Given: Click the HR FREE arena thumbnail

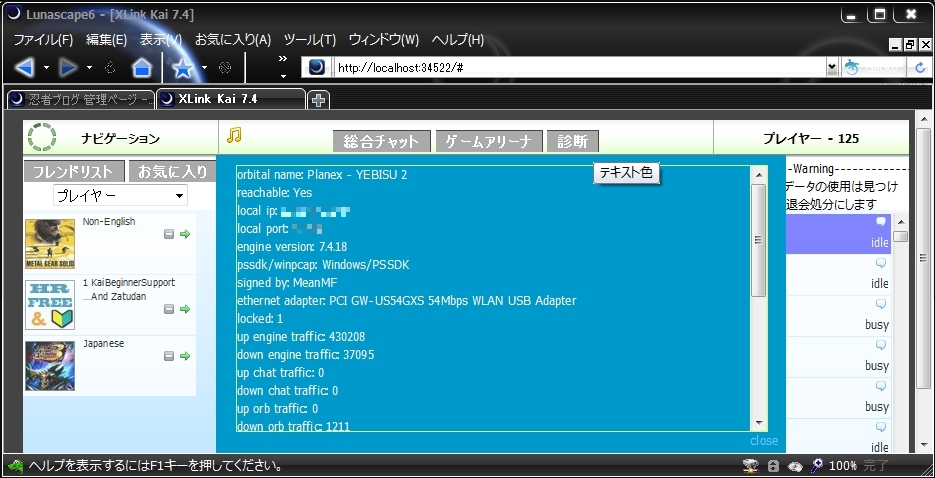Looking at the screenshot, I should [50, 305].
